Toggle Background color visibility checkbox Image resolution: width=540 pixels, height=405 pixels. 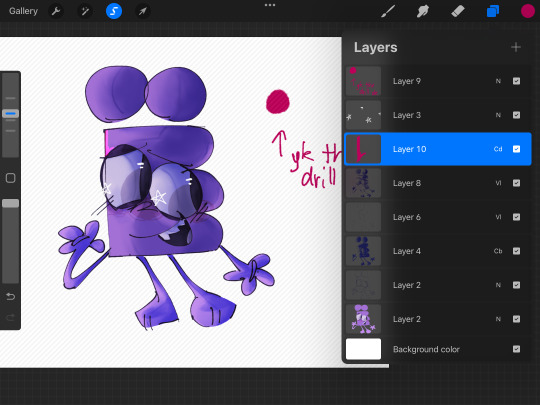[516, 349]
